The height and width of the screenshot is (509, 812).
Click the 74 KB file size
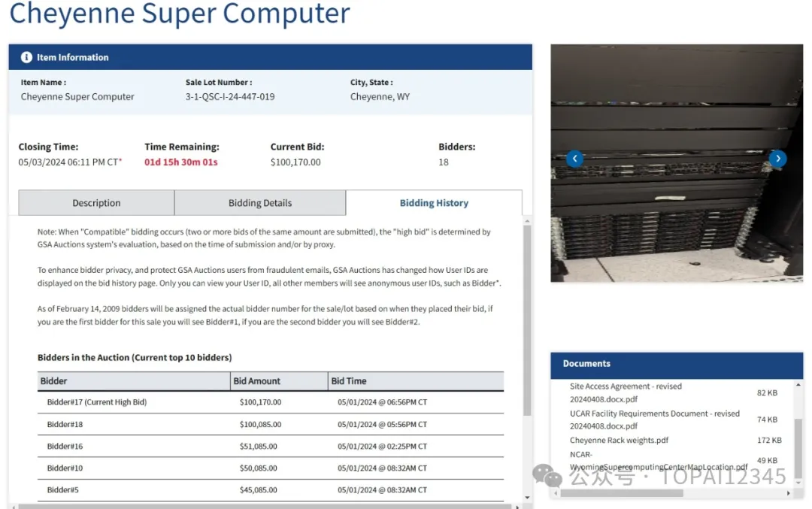pyautogui.click(x=767, y=420)
